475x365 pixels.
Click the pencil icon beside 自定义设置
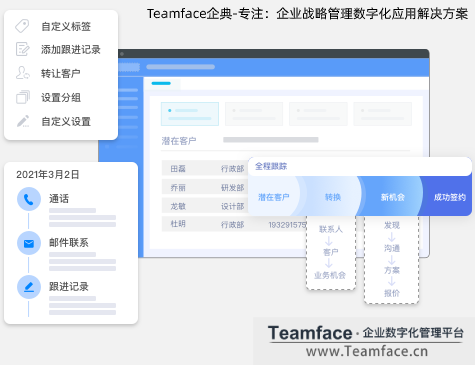coord(23,121)
